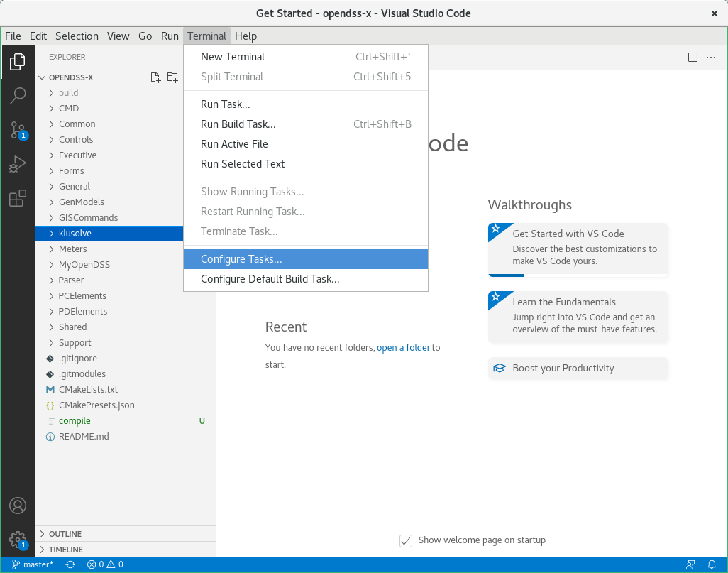728x573 pixels.
Task: Open the Accounts icon in the activity bar
Action: coord(18,506)
